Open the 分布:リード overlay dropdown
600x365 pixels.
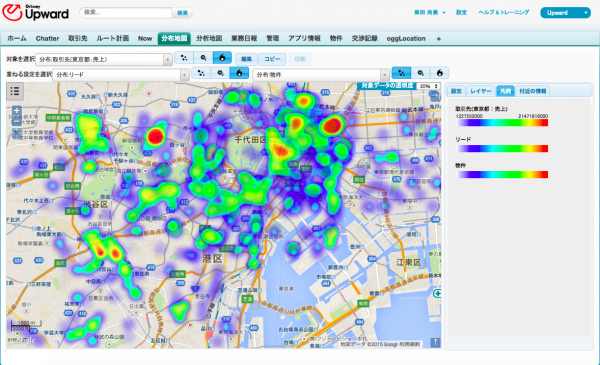[121, 75]
